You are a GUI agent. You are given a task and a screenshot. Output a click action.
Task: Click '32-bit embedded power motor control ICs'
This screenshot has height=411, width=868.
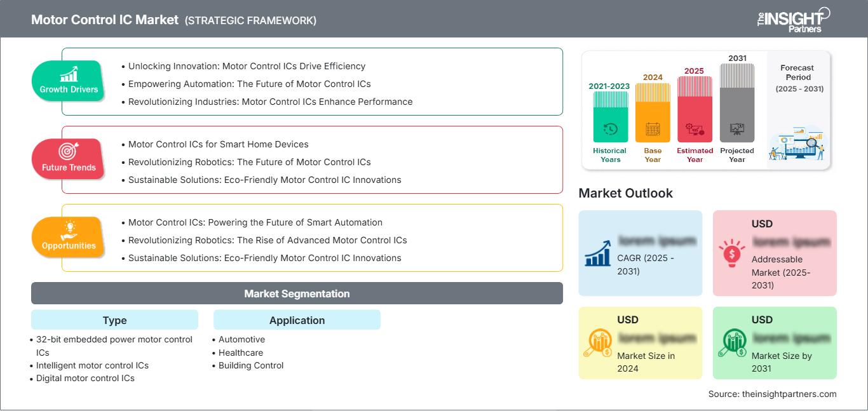[114, 346]
